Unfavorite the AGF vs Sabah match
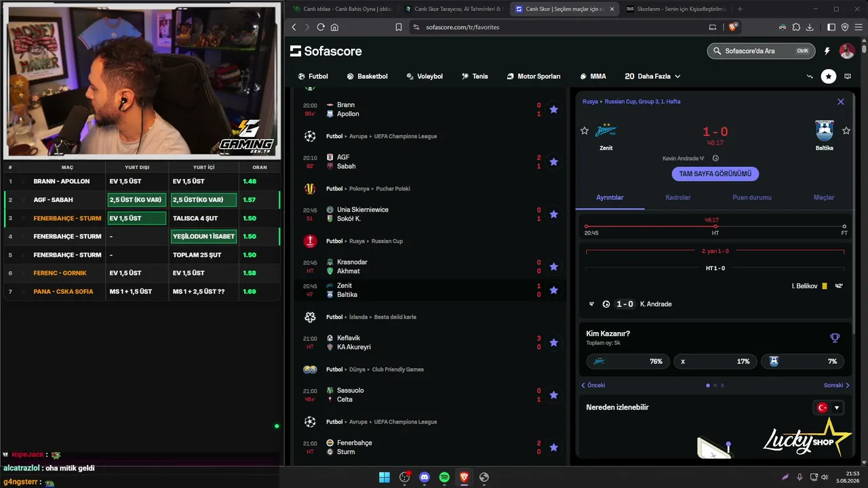Screen dimensions: 868x488 pyautogui.click(x=553, y=161)
